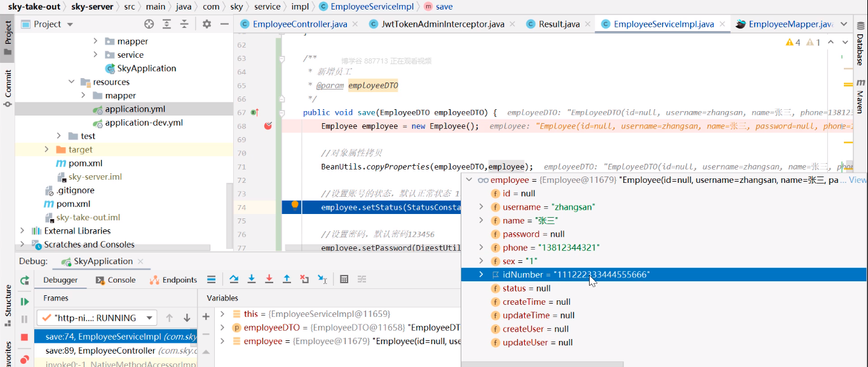Click warnings indicator showing 4
This screenshot has width=868, height=367.
794,43
